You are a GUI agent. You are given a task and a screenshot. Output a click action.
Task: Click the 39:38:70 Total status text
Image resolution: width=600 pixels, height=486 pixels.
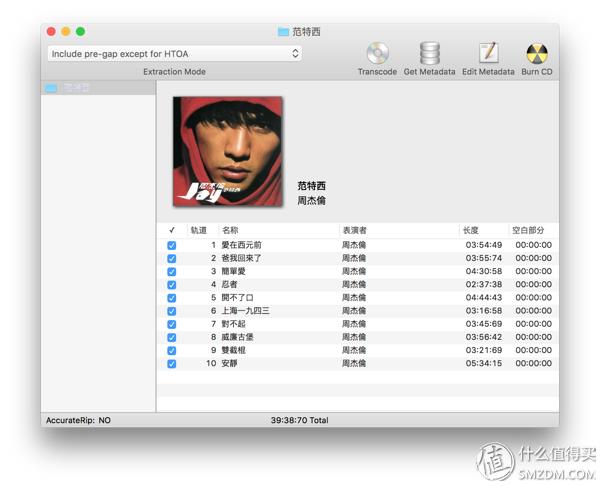[x=300, y=421]
